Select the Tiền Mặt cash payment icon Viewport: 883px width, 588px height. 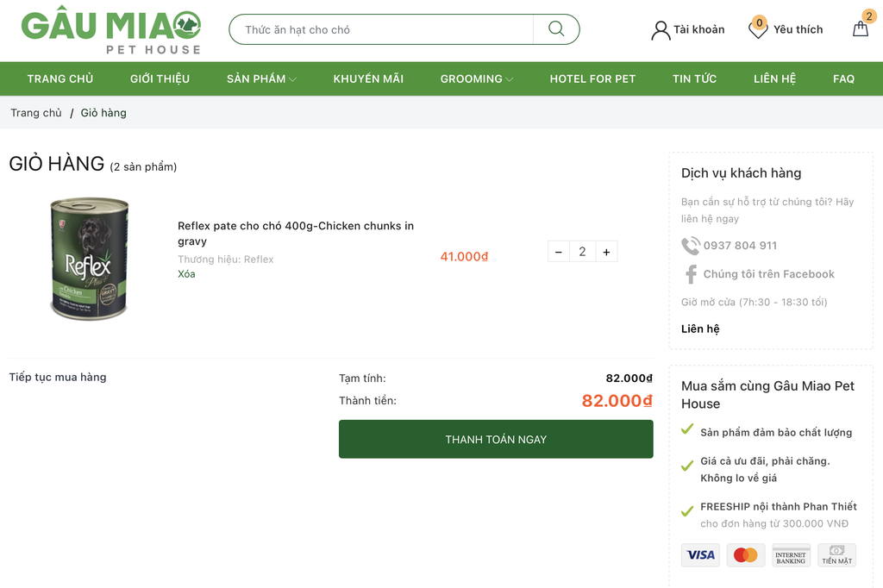(x=836, y=554)
